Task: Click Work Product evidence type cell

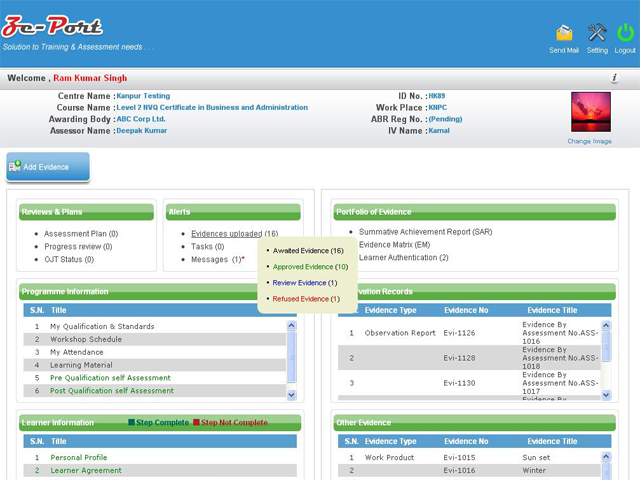Action: 389,458
